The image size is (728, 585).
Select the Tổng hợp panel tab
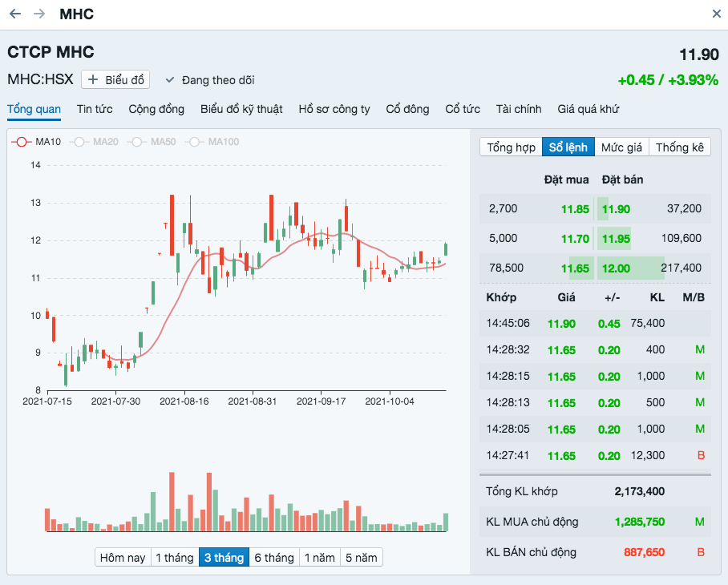pos(511,147)
